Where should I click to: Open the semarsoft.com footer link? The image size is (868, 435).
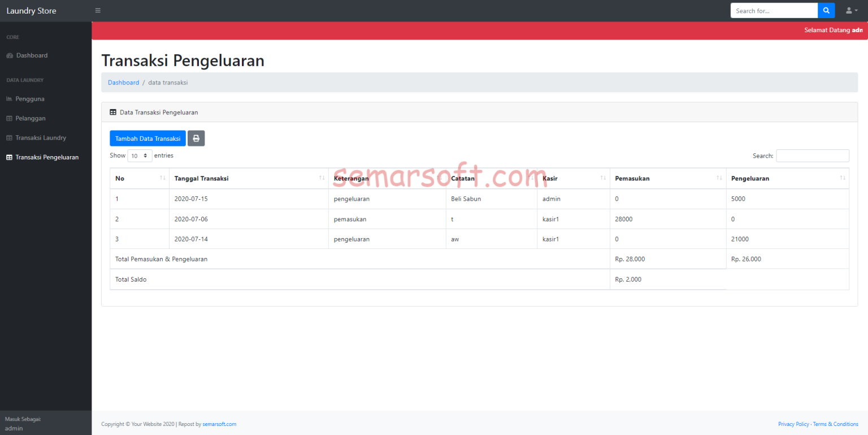coord(219,424)
